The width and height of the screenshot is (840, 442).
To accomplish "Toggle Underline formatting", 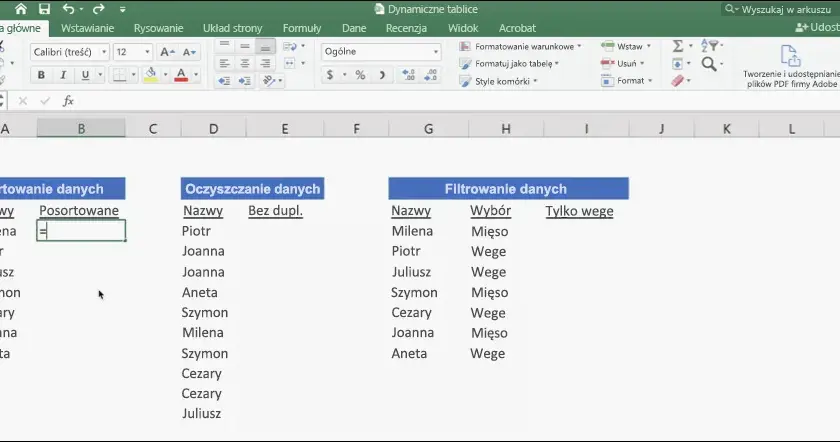I will tap(85, 75).
